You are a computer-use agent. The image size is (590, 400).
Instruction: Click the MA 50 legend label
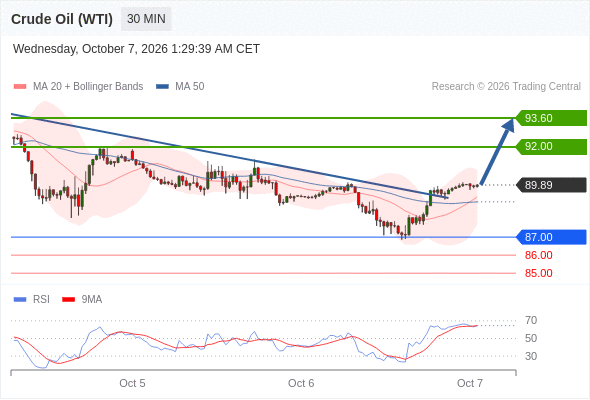(190, 87)
